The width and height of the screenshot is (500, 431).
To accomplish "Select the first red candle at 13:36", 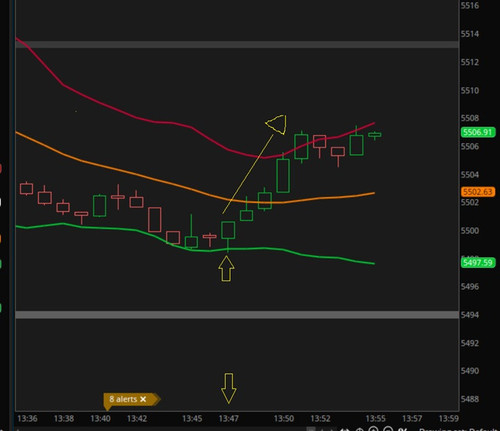I will [26, 189].
